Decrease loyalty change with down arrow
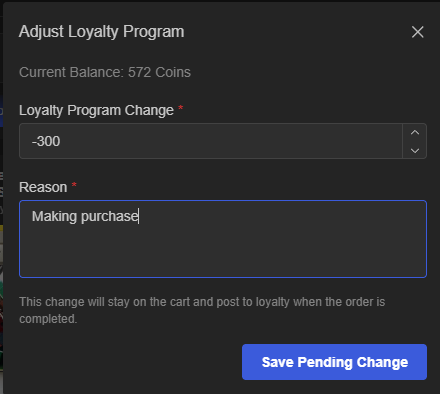Image resolution: width=440 pixels, height=394 pixels. point(415,150)
